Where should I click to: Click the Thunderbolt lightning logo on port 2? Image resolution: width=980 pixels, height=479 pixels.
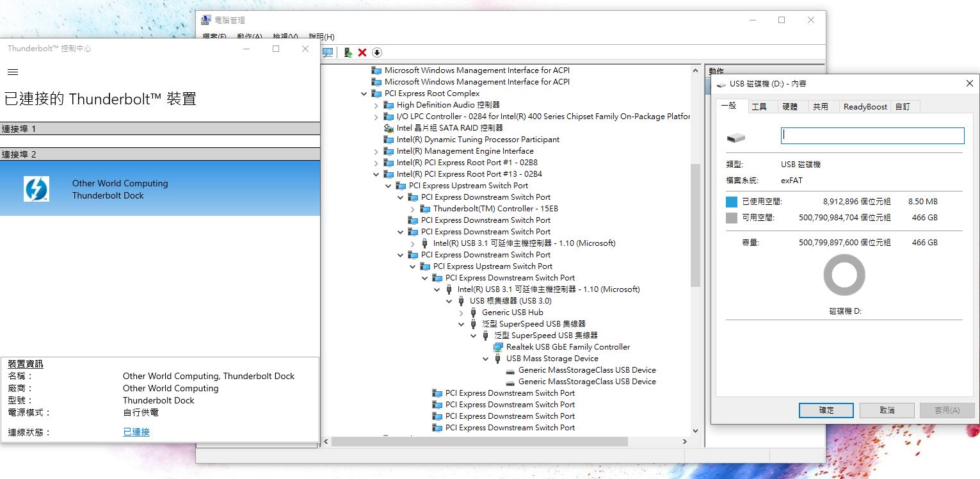point(36,189)
